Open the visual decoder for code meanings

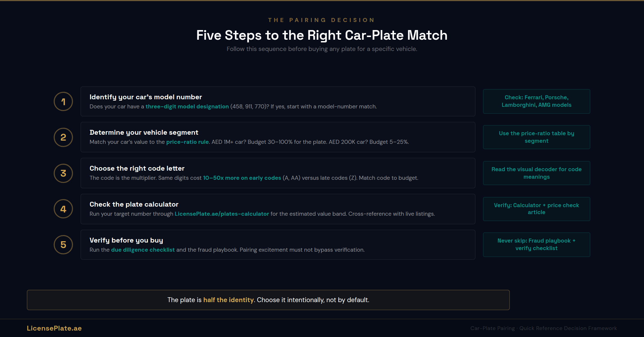(536, 173)
